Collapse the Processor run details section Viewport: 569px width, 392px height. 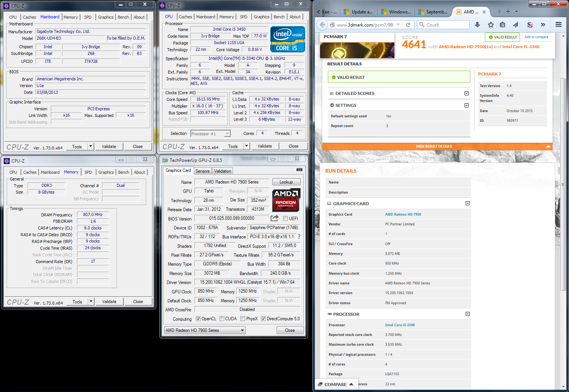(x=467, y=314)
